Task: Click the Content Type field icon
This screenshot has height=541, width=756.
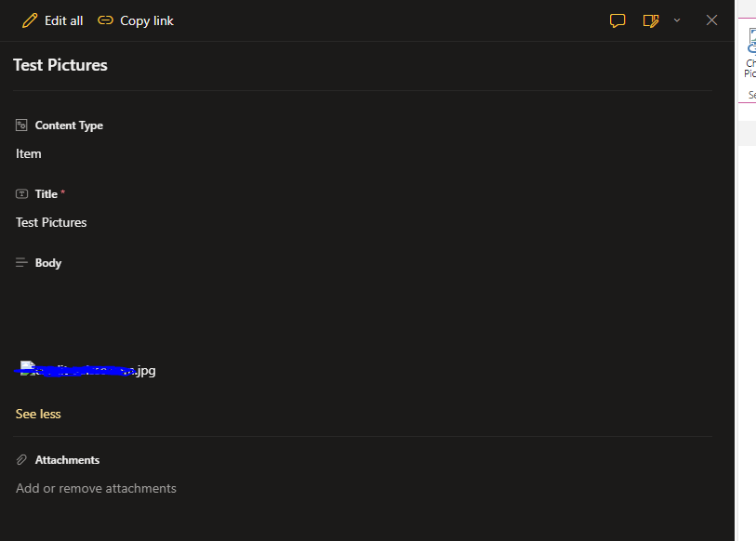Action: pos(20,125)
